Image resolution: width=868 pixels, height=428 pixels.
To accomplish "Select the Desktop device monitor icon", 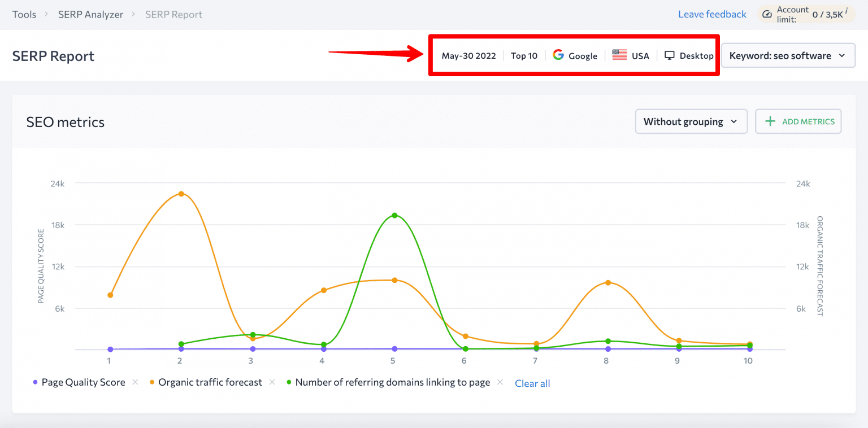I will [670, 55].
